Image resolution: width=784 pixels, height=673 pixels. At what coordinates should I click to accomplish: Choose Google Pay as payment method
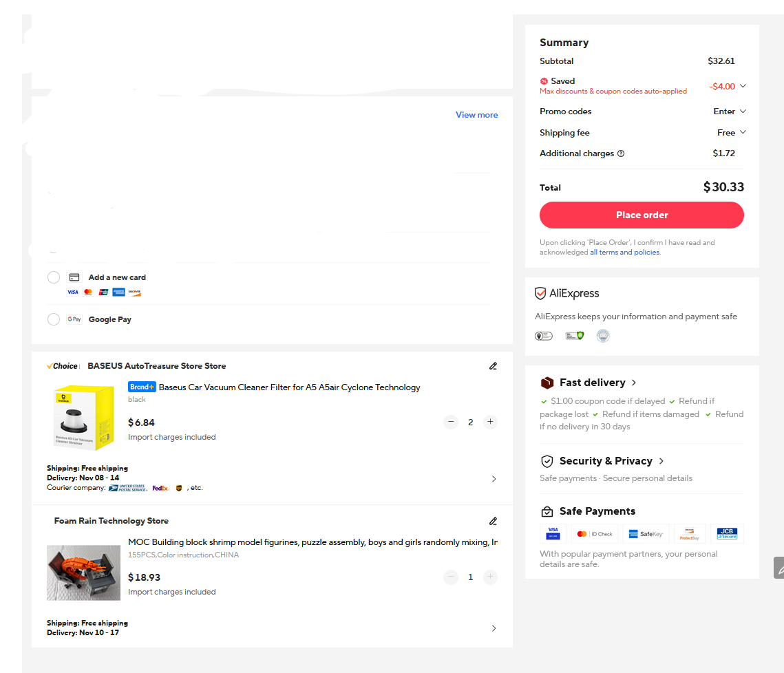coord(54,319)
